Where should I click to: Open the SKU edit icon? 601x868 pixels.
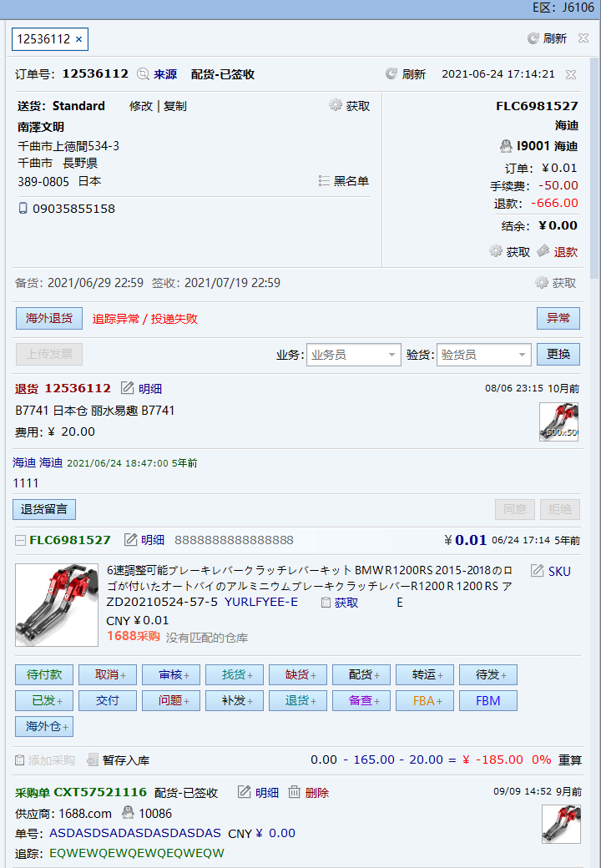[x=537, y=571]
